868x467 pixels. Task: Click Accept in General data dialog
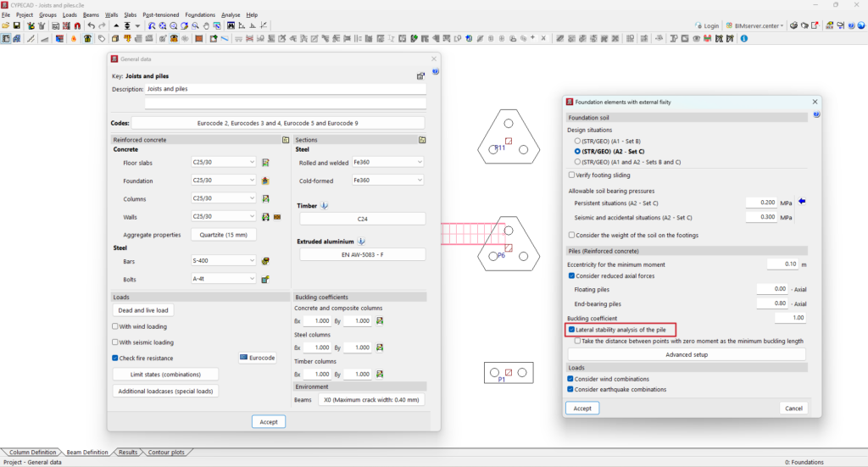pyautogui.click(x=269, y=421)
